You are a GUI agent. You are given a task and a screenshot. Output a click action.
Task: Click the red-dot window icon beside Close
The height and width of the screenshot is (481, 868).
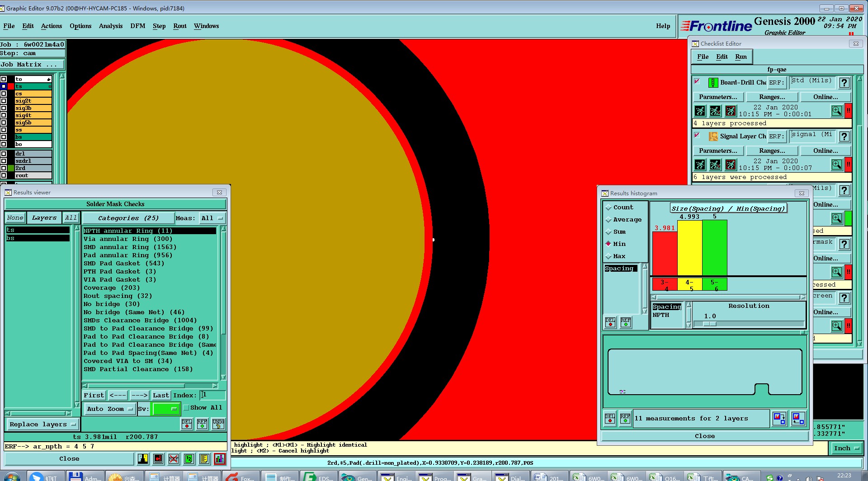coord(158,459)
